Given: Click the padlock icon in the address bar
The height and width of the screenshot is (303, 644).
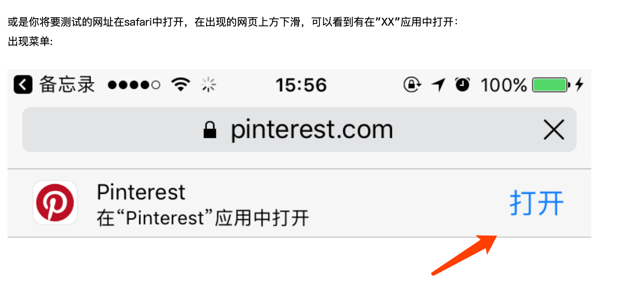Looking at the screenshot, I should point(210,130).
